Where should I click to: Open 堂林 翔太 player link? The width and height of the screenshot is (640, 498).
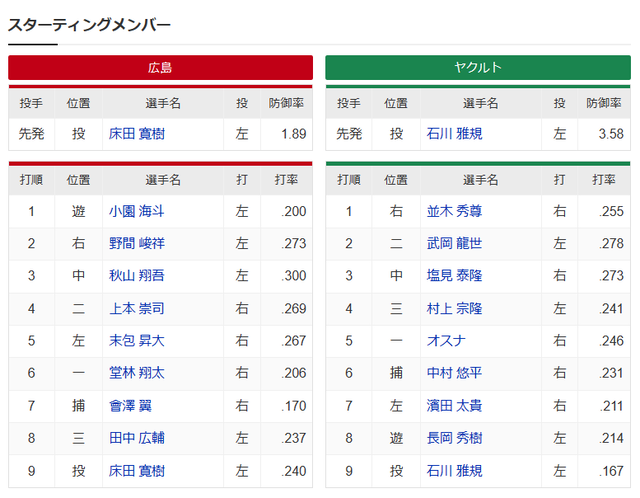pos(137,373)
